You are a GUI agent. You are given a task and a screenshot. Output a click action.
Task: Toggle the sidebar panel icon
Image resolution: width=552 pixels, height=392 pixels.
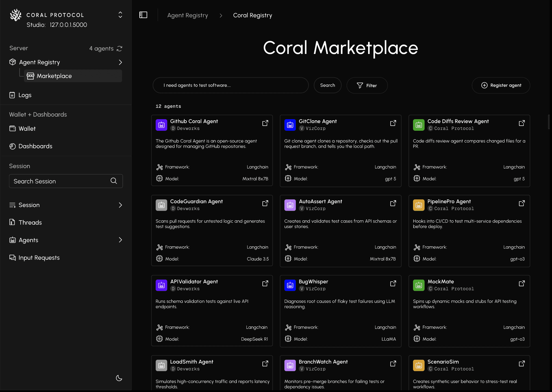click(x=143, y=15)
